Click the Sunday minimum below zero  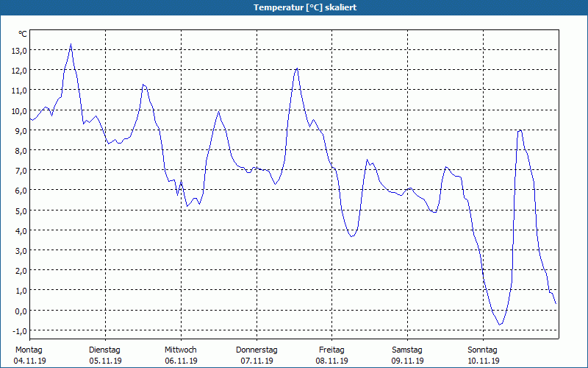[x=500, y=325]
